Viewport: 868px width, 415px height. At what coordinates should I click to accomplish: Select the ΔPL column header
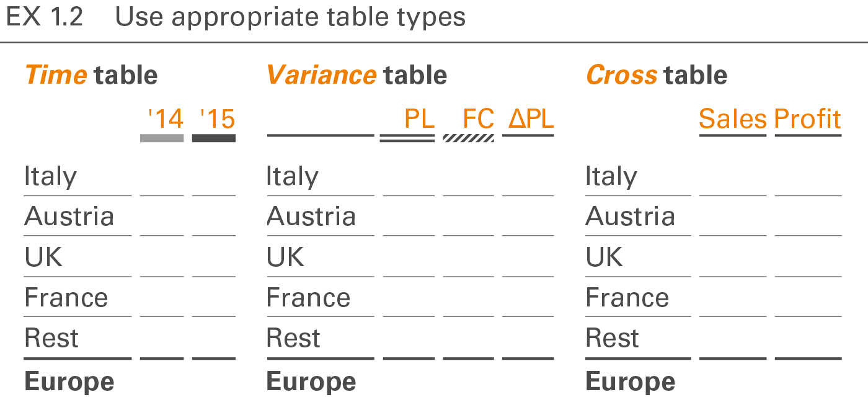coord(531,118)
